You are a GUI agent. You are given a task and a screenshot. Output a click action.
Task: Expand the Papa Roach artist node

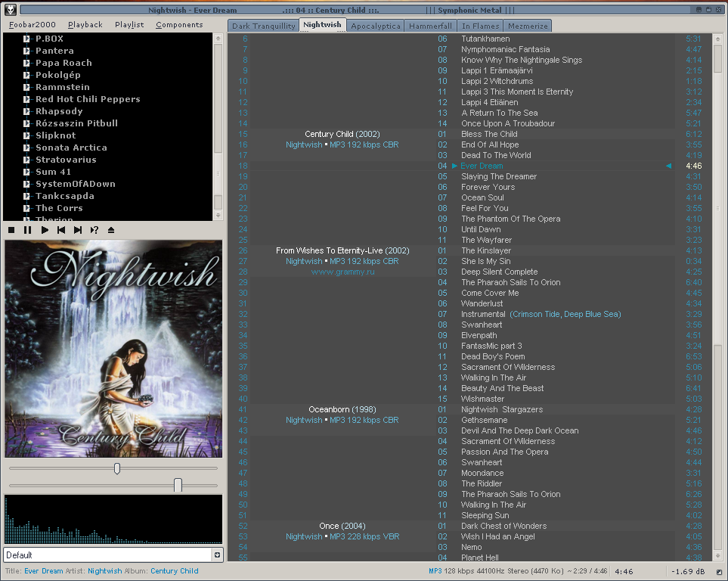tap(27, 63)
